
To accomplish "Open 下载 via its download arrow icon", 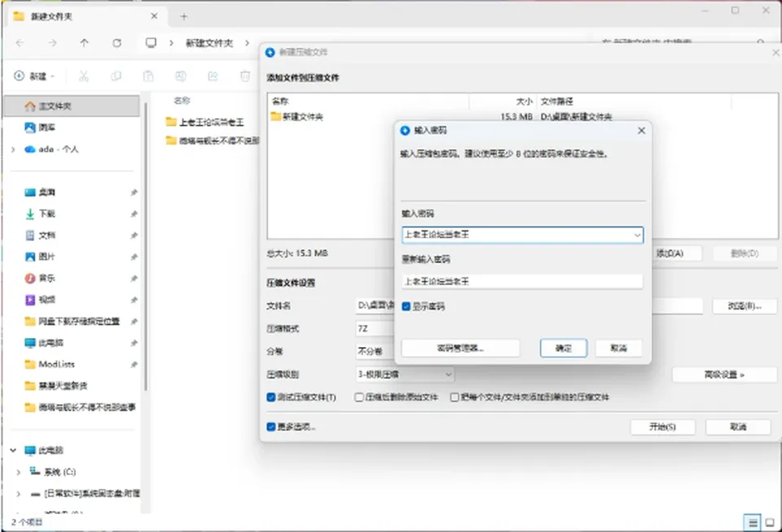I will point(30,214).
